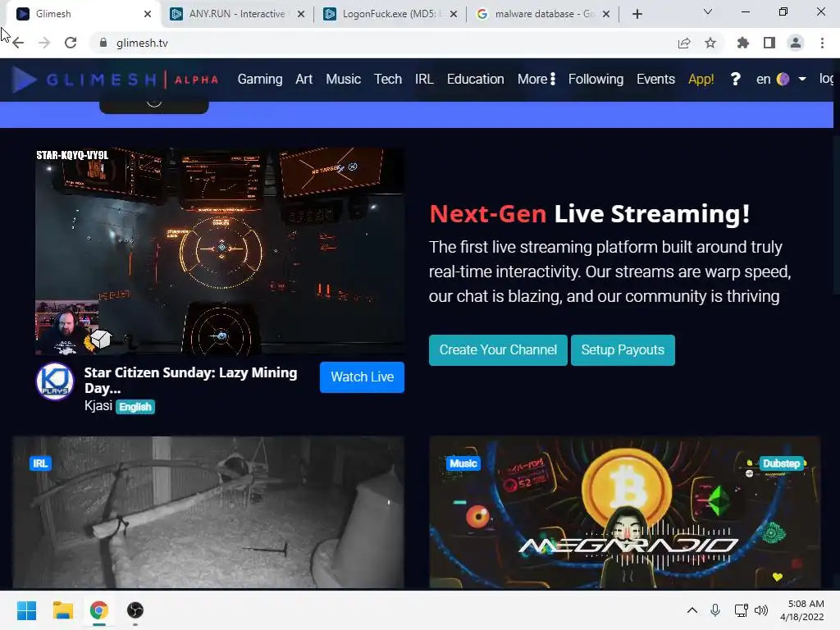The height and width of the screenshot is (630, 840).
Task: Open a new tab with the plus button
Action: (637, 14)
